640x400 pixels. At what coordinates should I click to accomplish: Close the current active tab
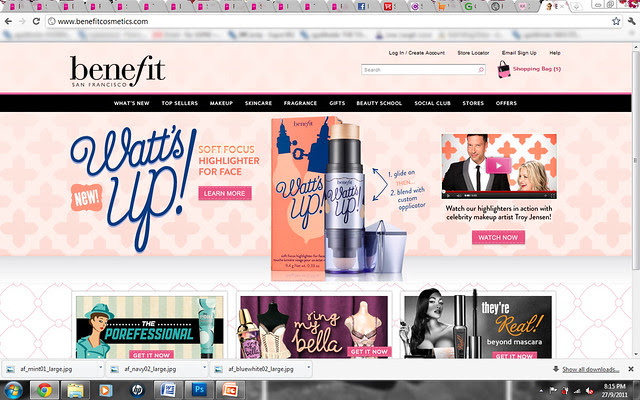click(x=562, y=7)
